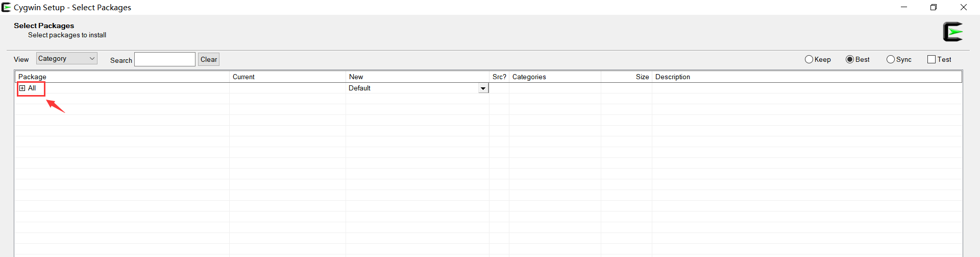Click the Description column header
This screenshot has height=257, width=980.
coord(807,77)
